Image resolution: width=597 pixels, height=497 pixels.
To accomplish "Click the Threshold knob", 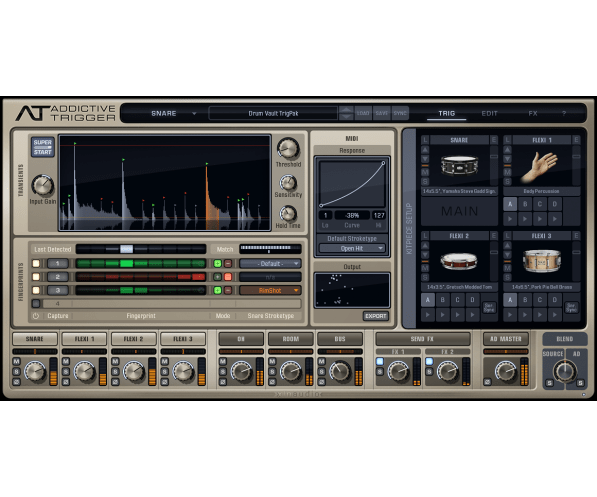I will click(x=288, y=148).
